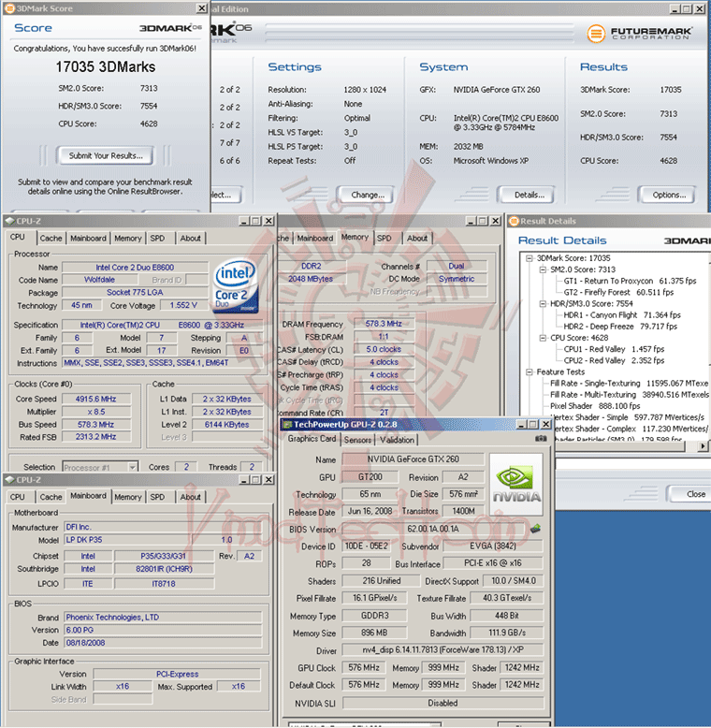Click the GPU name field NVIDIA GeForce GTX 260
711x728 pixels.
(413, 459)
